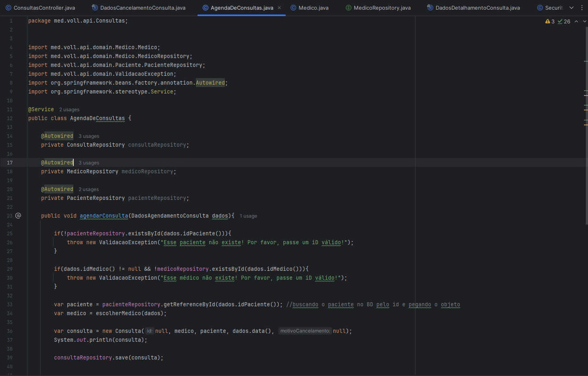Open the MedicoRepository.java tab
The width and height of the screenshot is (588, 376).
378,8
